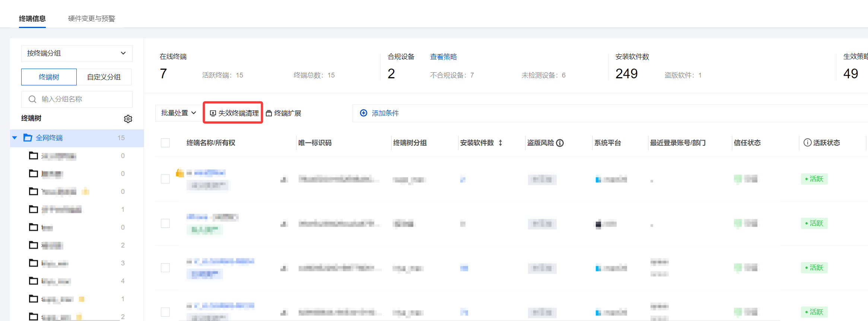
Task: Sort by installed software count arrows
Action: (500, 143)
